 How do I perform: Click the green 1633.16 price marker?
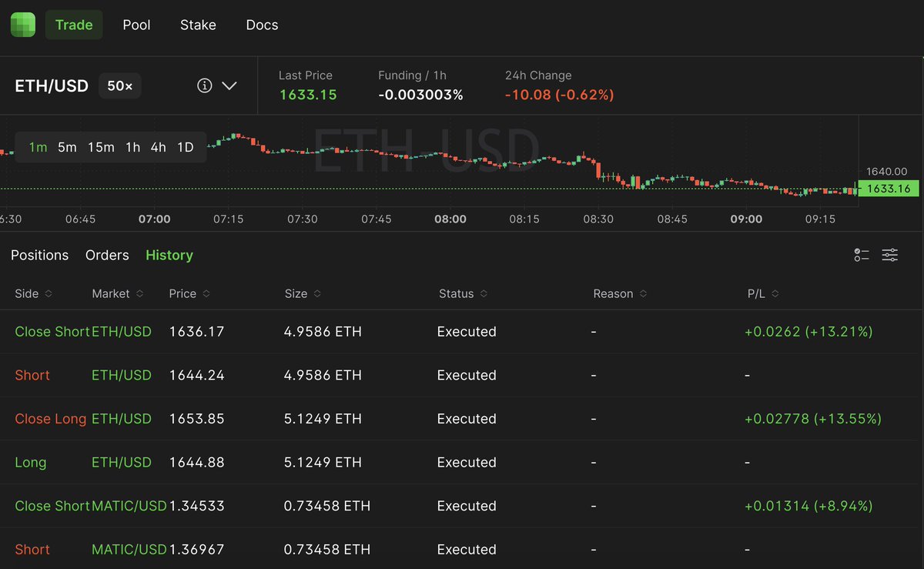888,189
